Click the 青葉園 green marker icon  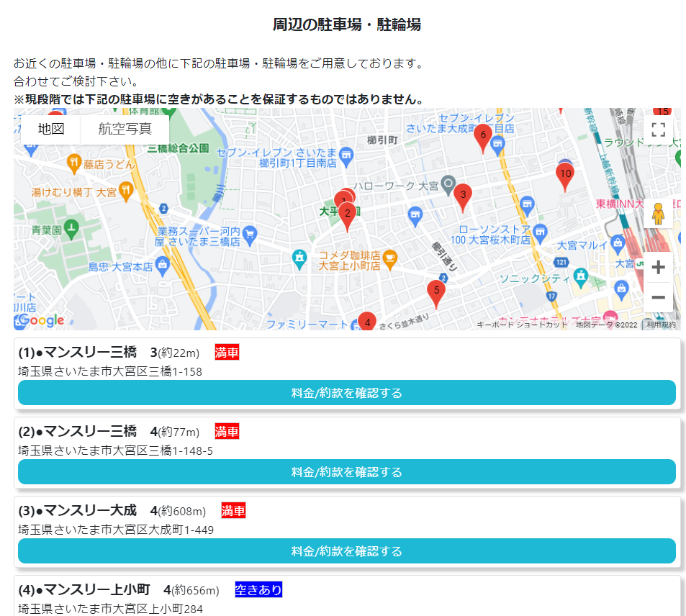point(71,230)
